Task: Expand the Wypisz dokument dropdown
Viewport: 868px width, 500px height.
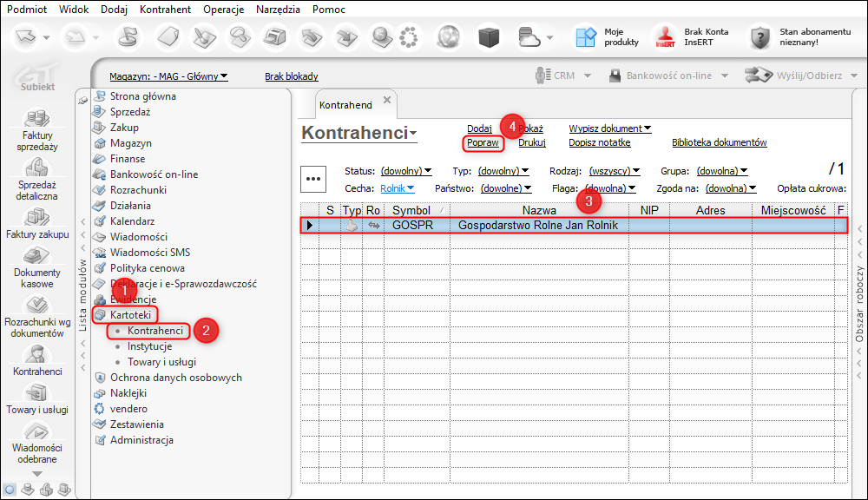Action: click(610, 128)
